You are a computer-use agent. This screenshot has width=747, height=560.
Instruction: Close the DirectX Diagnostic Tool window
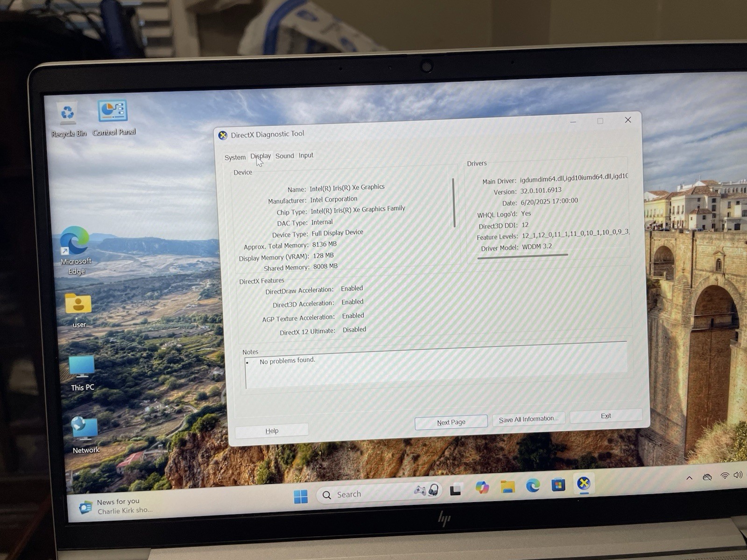628,120
